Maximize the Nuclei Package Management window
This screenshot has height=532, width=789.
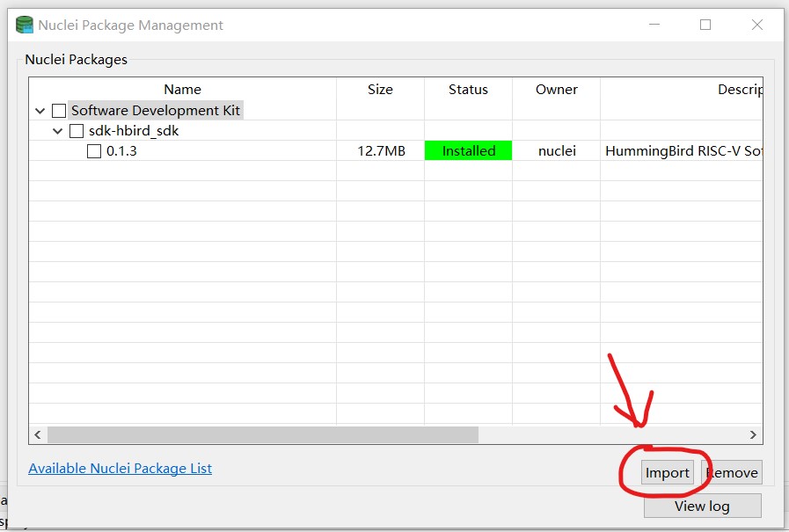pyautogui.click(x=705, y=26)
